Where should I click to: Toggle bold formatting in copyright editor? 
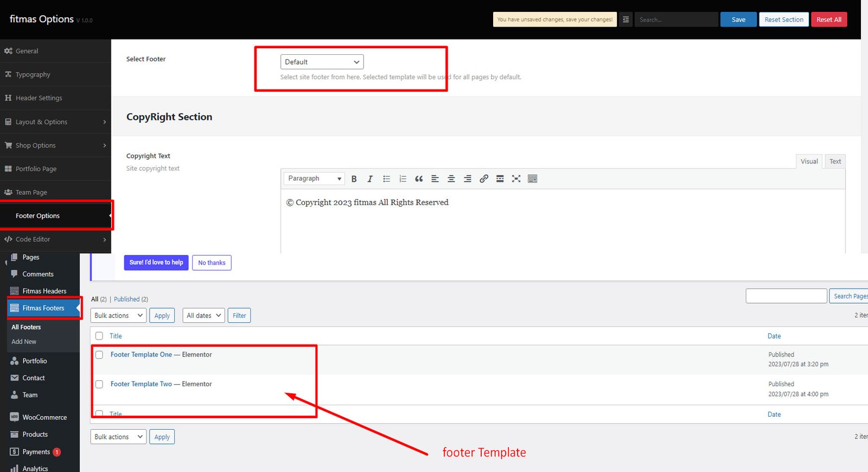pos(354,178)
